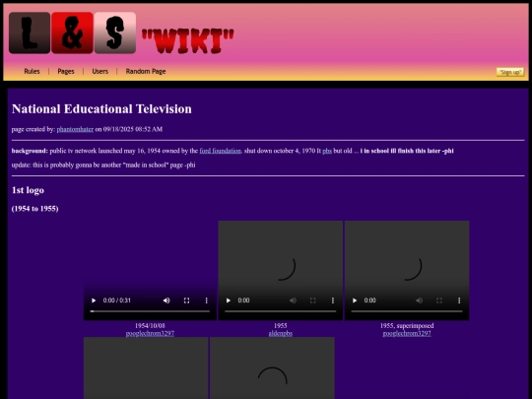
Task: Click the "National Educational Television" page title
Action: pyautogui.click(x=101, y=109)
